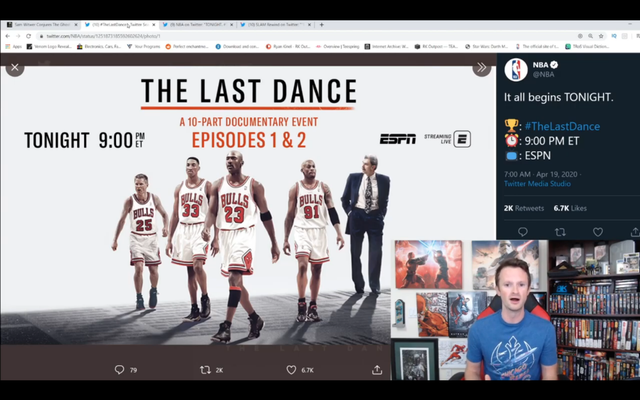Open the NBA account name link

click(540, 64)
